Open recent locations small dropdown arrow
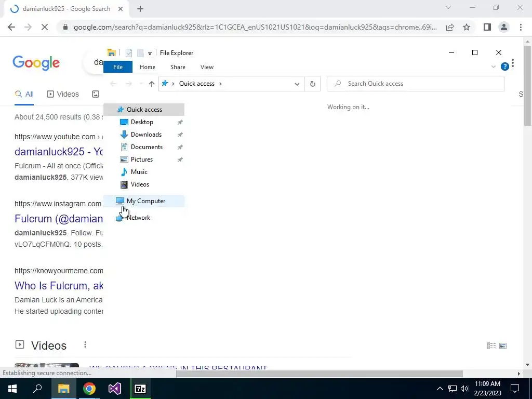The image size is (532, 399). tap(141, 84)
